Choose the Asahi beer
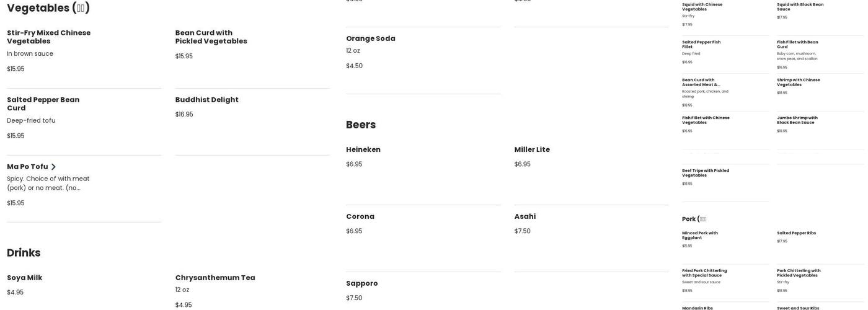Screen dimensions: 868x310 [x=525, y=216]
